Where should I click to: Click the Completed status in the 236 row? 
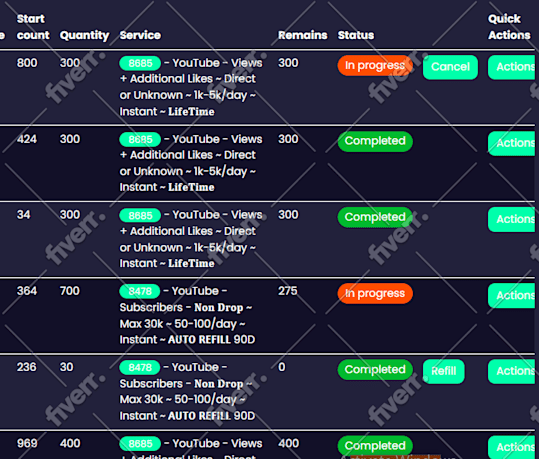click(375, 370)
